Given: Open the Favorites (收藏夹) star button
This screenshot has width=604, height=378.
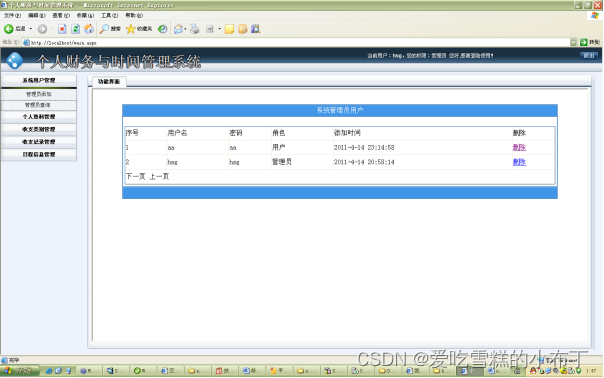Looking at the screenshot, I should 139,29.
